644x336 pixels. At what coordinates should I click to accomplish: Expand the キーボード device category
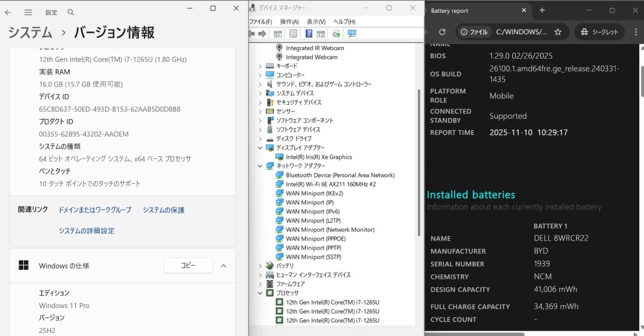click(x=259, y=66)
